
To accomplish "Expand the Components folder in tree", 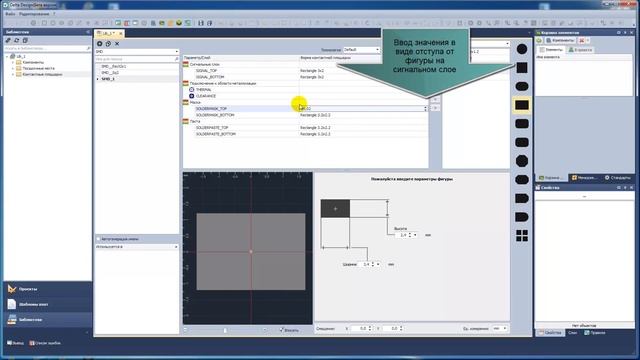I will [13, 62].
